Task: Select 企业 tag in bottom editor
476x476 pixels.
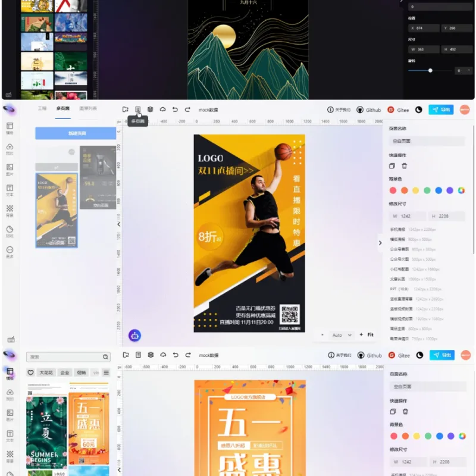Action: pyautogui.click(x=65, y=372)
